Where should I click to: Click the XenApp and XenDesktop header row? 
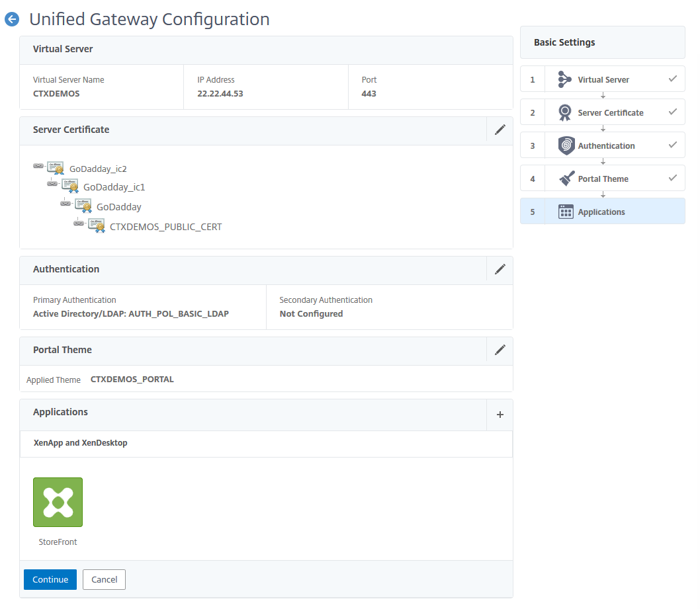tap(266, 444)
